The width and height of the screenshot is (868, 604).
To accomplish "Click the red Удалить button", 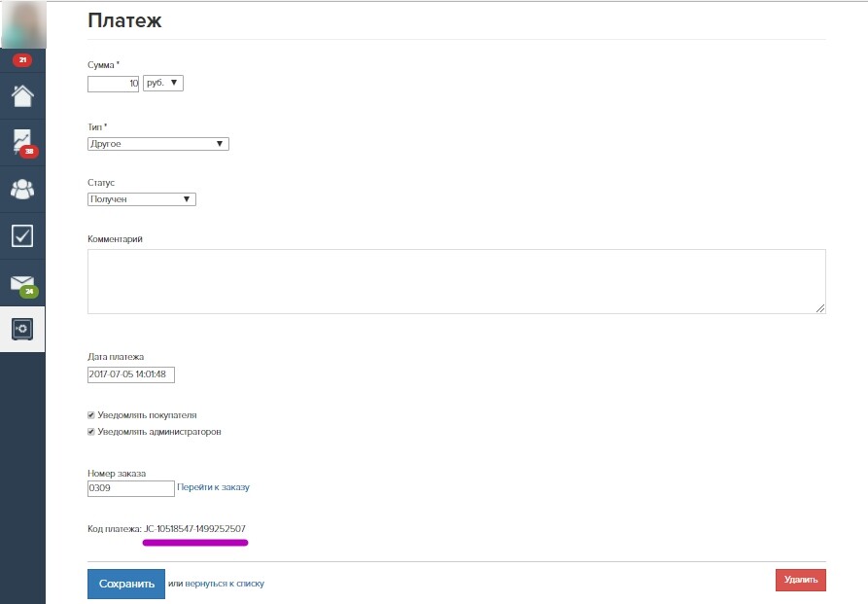I will (x=801, y=580).
